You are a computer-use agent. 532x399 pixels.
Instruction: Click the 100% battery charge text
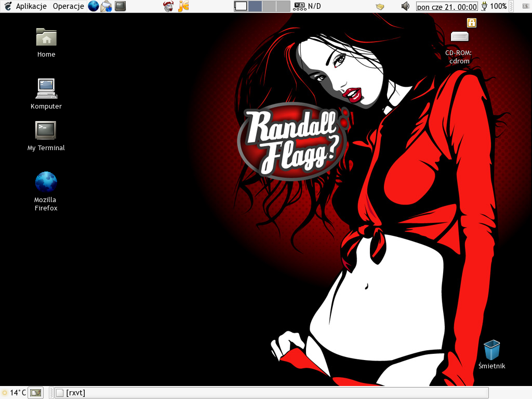[498, 6]
